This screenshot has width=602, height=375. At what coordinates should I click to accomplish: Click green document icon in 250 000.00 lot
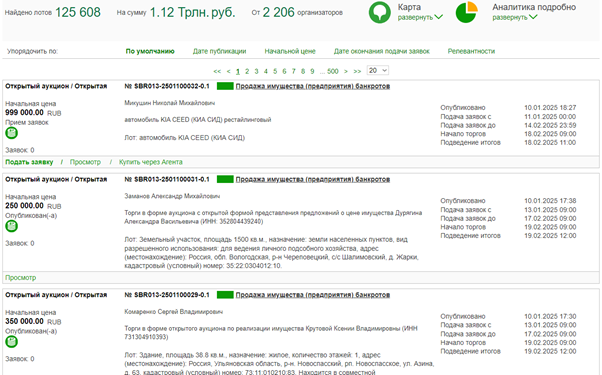(x=12, y=226)
